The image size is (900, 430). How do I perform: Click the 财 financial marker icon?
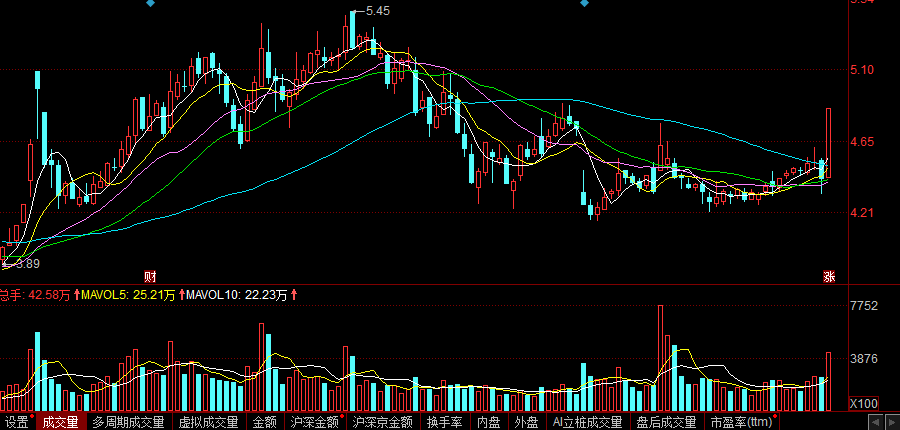point(150,277)
